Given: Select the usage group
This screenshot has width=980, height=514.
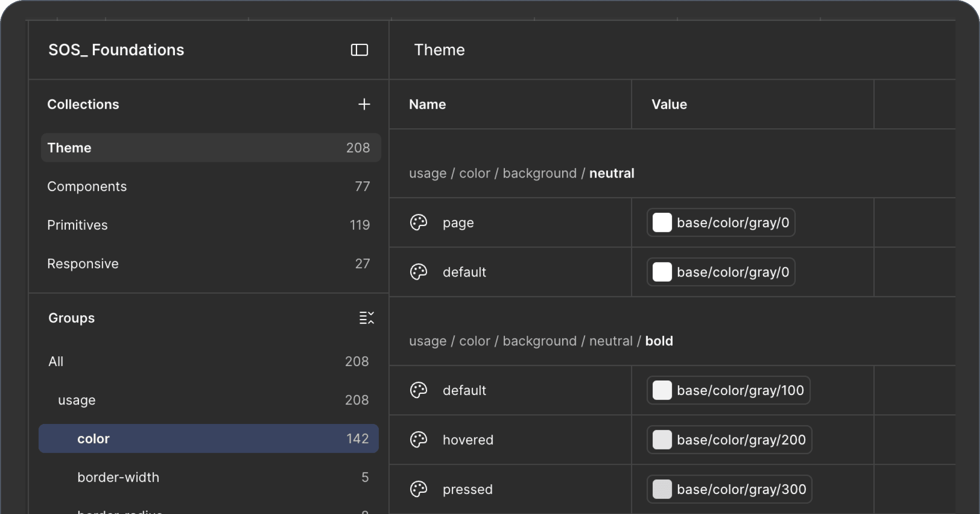Looking at the screenshot, I should point(208,400).
